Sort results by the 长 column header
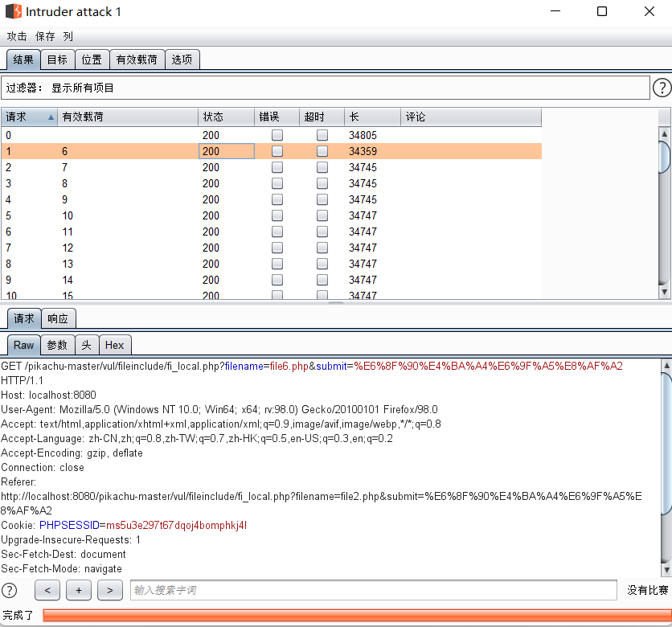Image resolution: width=672 pixels, height=627 pixels. [372, 117]
